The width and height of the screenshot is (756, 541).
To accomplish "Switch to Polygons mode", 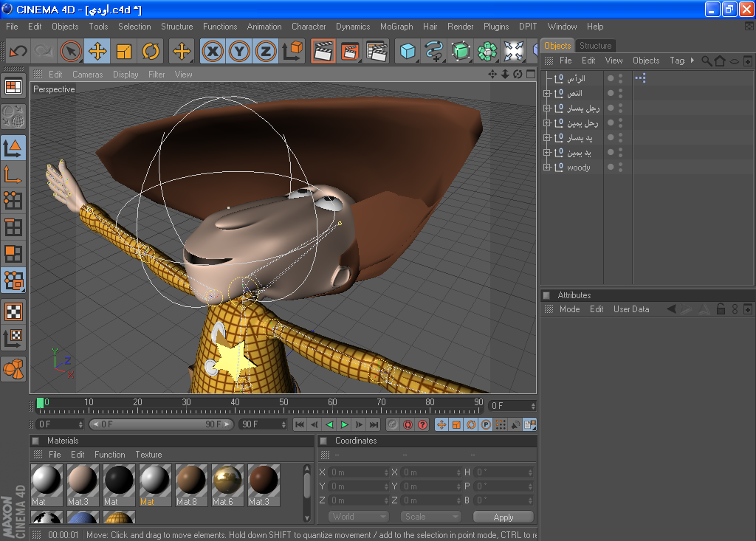I will point(13,254).
